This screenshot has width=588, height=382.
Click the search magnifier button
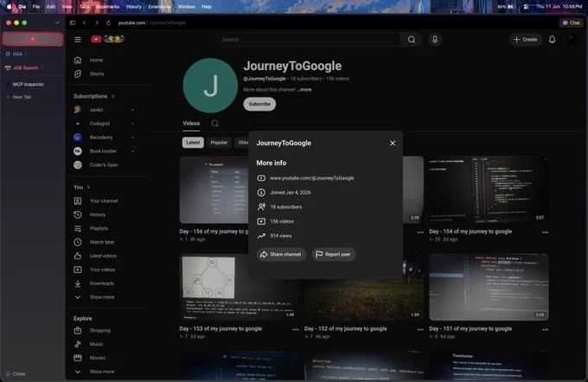click(412, 40)
